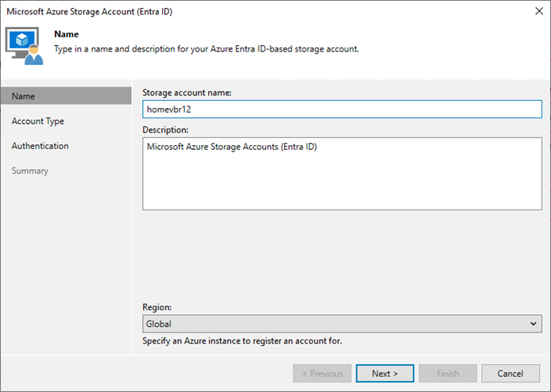
Task: Click the 'Type in a name and description' text
Action: coord(206,49)
